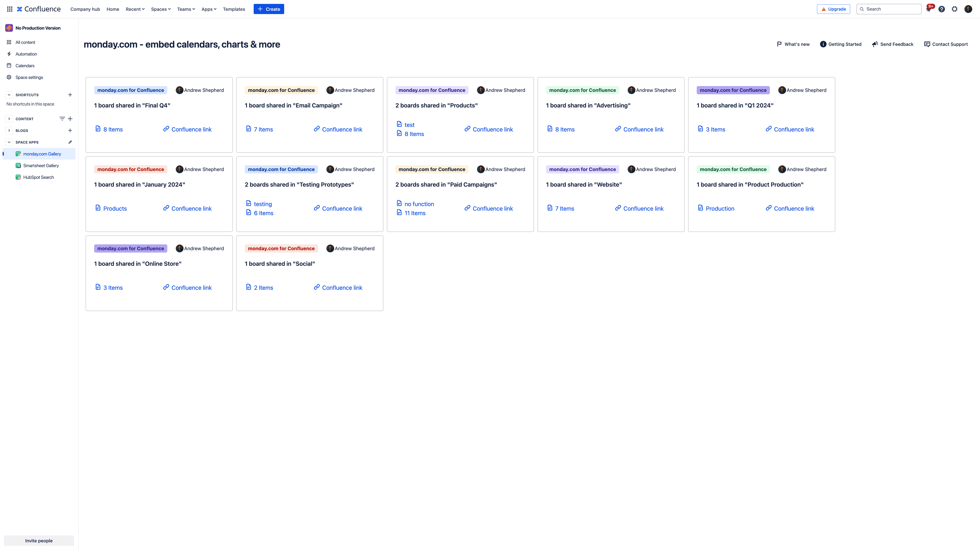Click the Send Feedback megaphone icon

click(x=875, y=44)
